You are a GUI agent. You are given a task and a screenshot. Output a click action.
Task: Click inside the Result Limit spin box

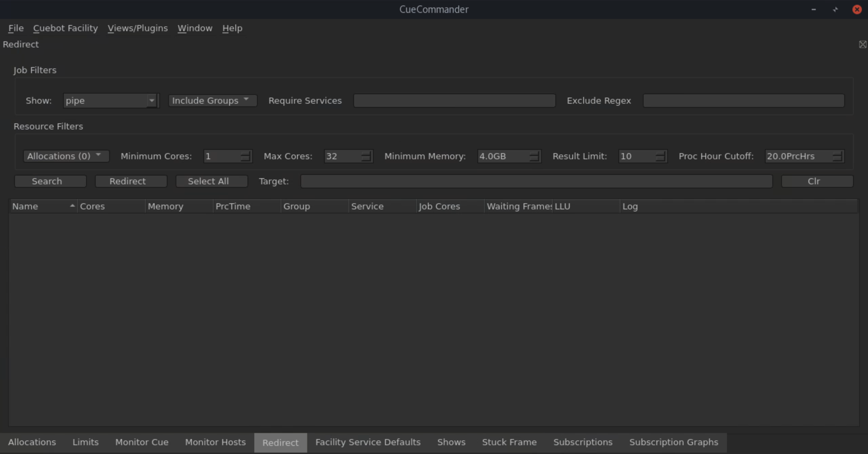coord(643,156)
